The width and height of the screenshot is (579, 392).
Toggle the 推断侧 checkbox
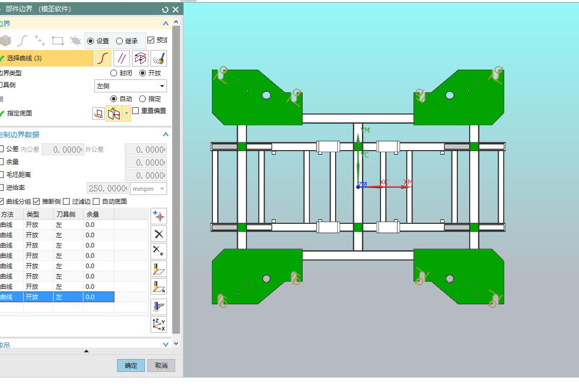pos(36,201)
